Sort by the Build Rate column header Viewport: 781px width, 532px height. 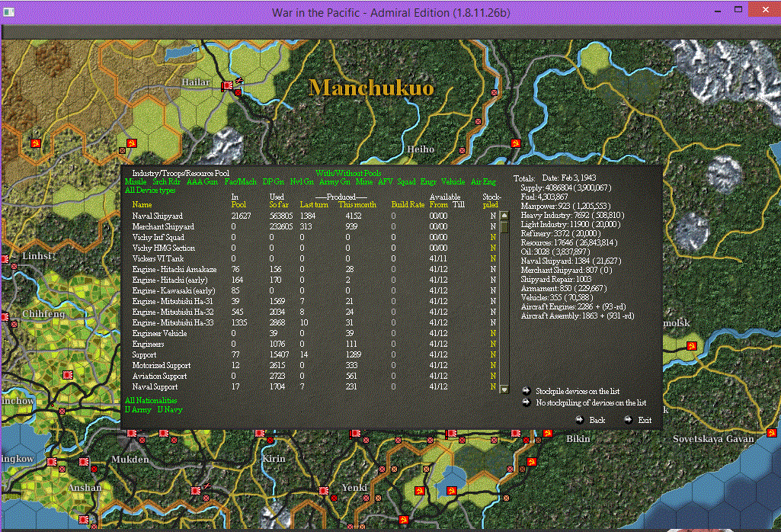(408, 205)
